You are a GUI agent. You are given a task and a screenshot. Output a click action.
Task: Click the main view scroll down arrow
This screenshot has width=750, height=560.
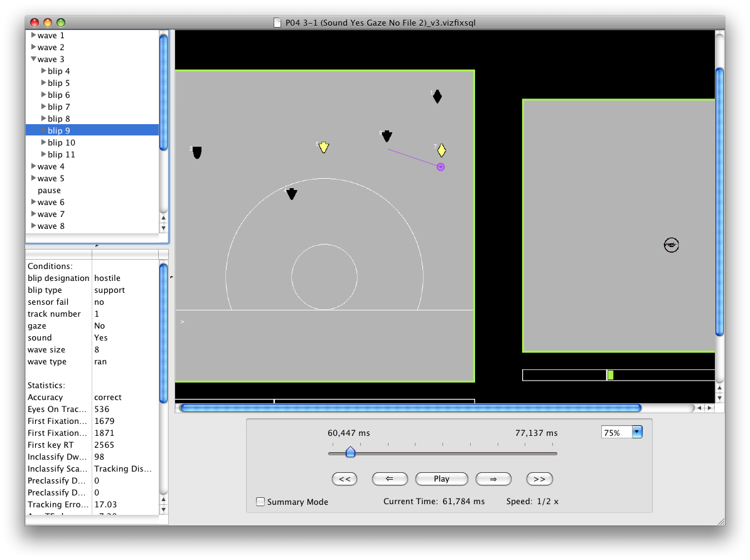[x=719, y=398]
